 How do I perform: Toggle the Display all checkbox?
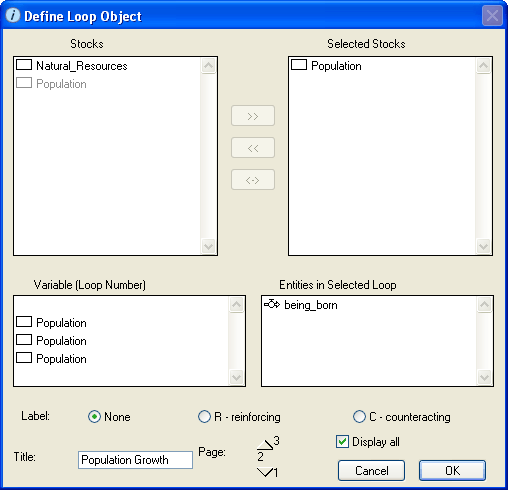(x=342, y=442)
